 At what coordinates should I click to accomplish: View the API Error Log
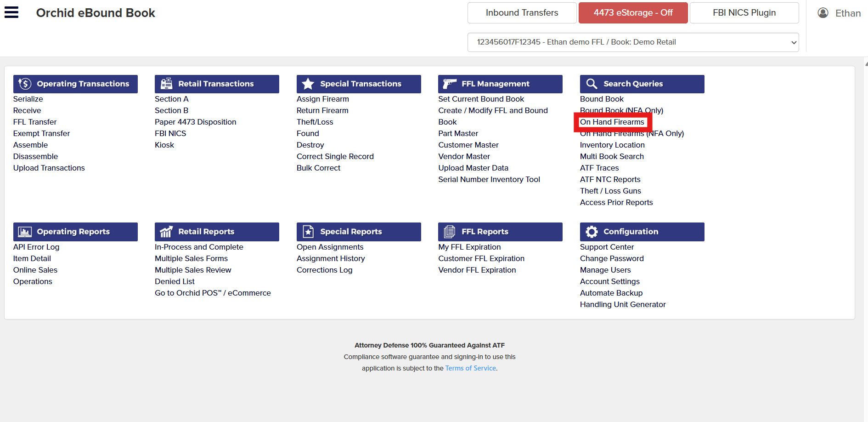point(36,247)
